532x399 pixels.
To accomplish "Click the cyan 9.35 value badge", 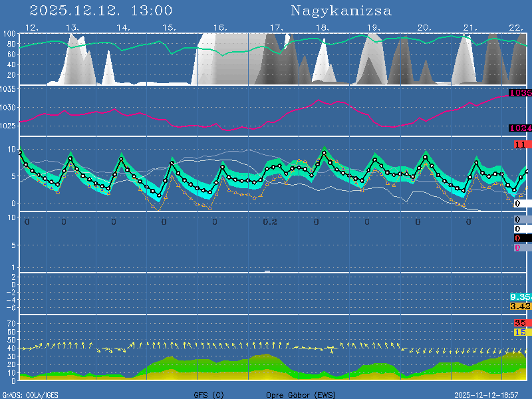I will coord(519,297).
